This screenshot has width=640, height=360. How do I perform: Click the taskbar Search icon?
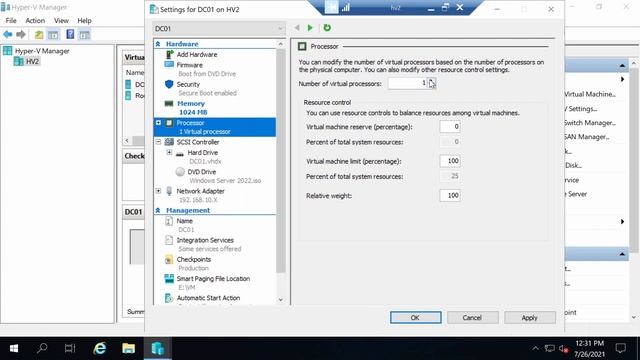(42, 348)
